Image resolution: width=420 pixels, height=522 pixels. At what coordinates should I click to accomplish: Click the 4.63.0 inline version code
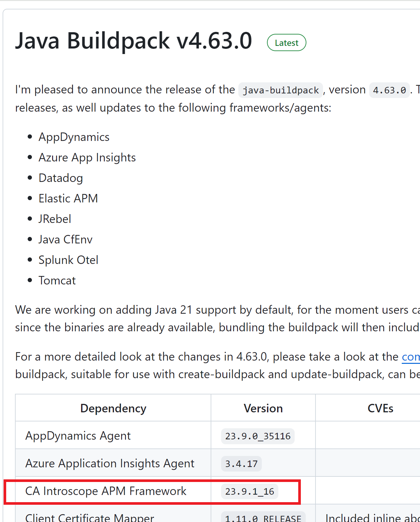tap(389, 90)
